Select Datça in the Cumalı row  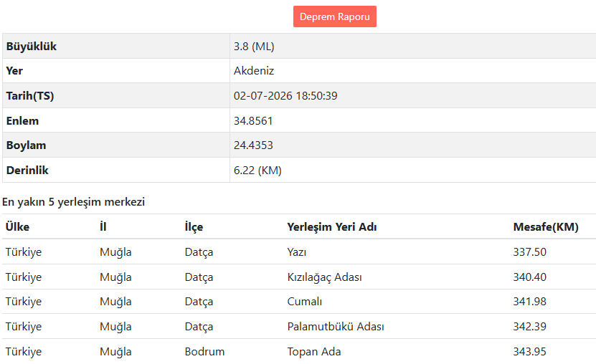[199, 302]
